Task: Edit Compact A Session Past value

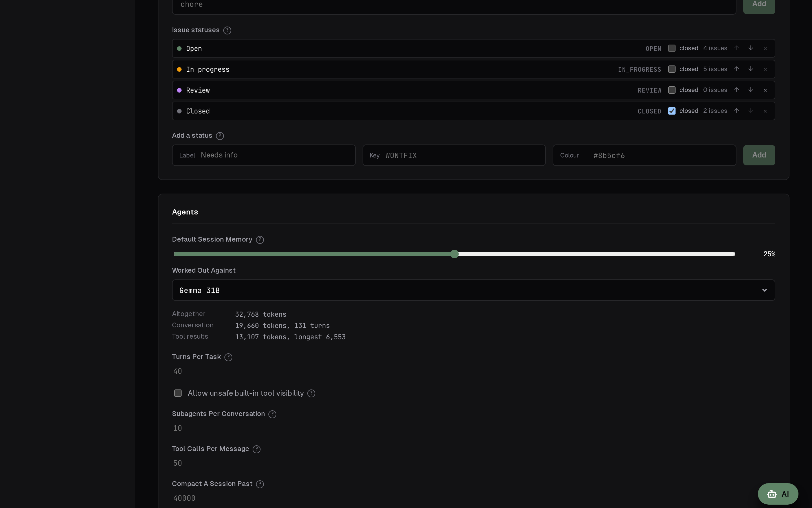Action: [x=184, y=498]
